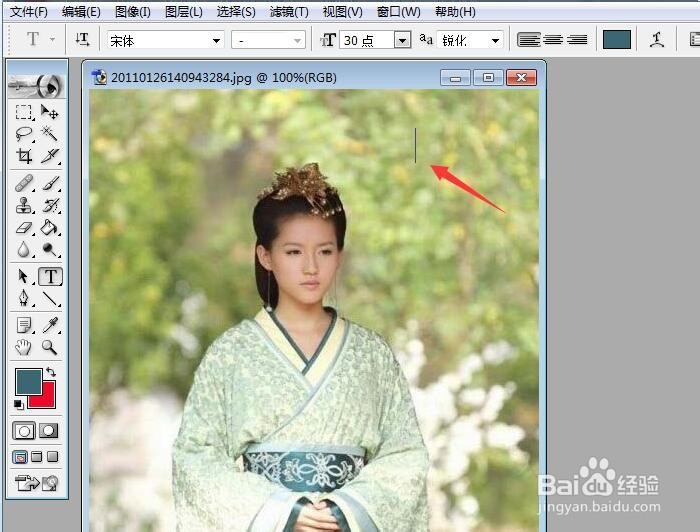Select the Blur tool
Viewport: 700px width, 532px height.
(x=24, y=249)
